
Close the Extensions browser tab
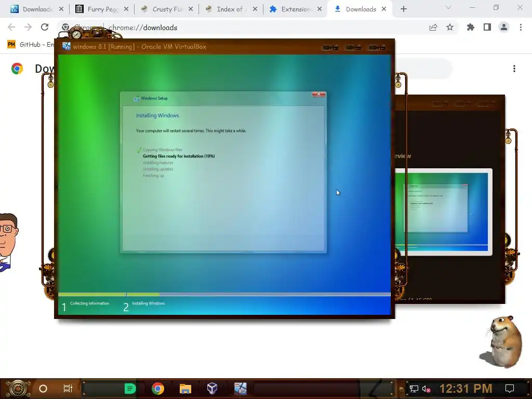320,9
